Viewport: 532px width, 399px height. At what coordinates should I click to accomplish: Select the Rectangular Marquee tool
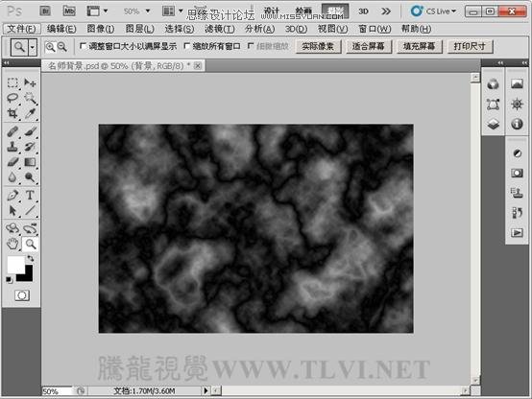click(12, 82)
